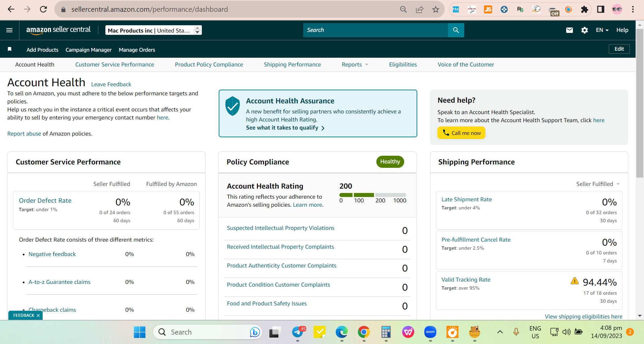Open Zoom from the taskbar
The width and height of the screenshot is (644, 344).
[x=430, y=332]
